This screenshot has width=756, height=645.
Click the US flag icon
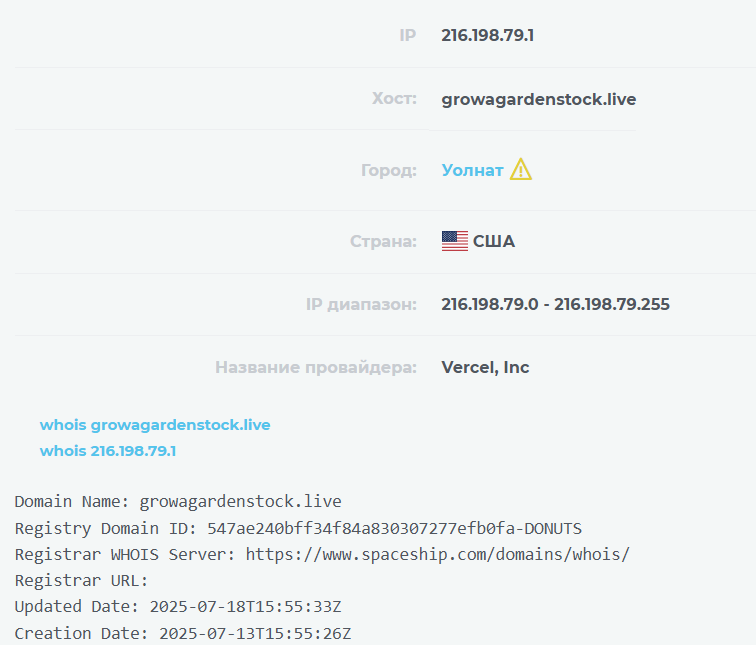pyautogui.click(x=454, y=241)
